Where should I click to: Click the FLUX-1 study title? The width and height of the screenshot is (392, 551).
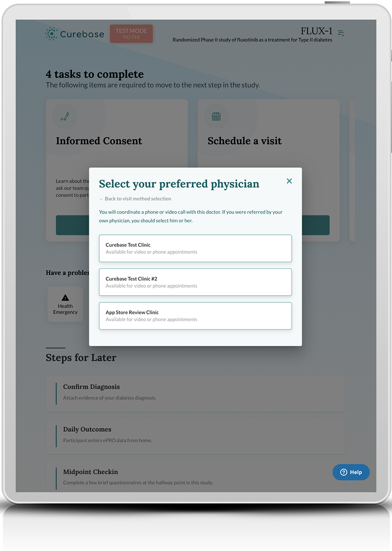coord(316,31)
